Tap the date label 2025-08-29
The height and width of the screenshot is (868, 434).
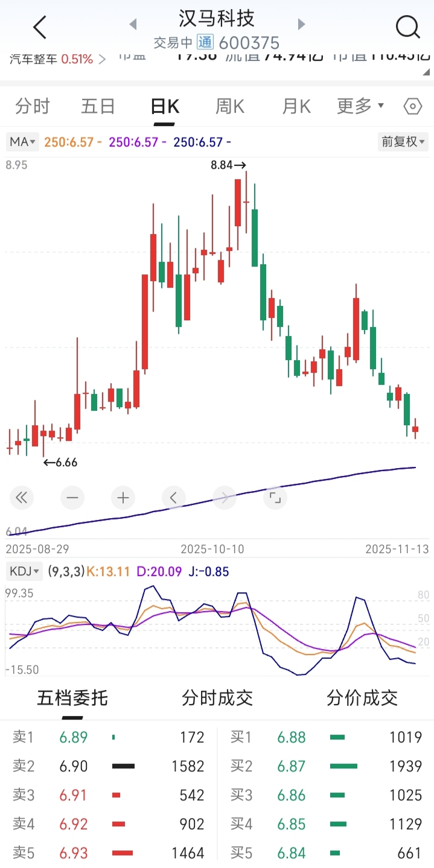tap(37, 549)
